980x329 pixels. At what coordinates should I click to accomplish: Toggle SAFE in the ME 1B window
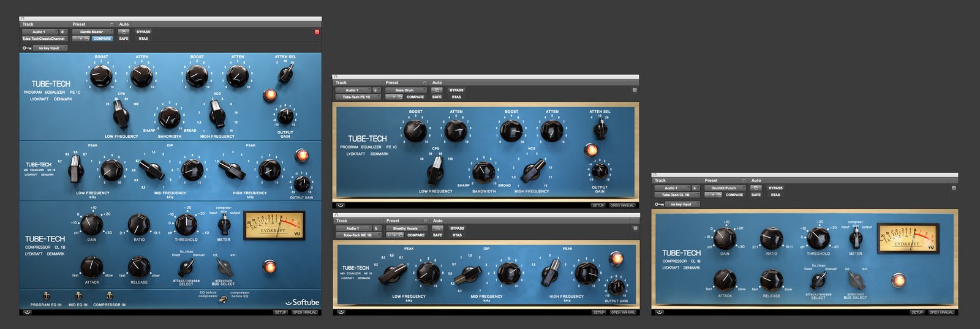[437, 235]
